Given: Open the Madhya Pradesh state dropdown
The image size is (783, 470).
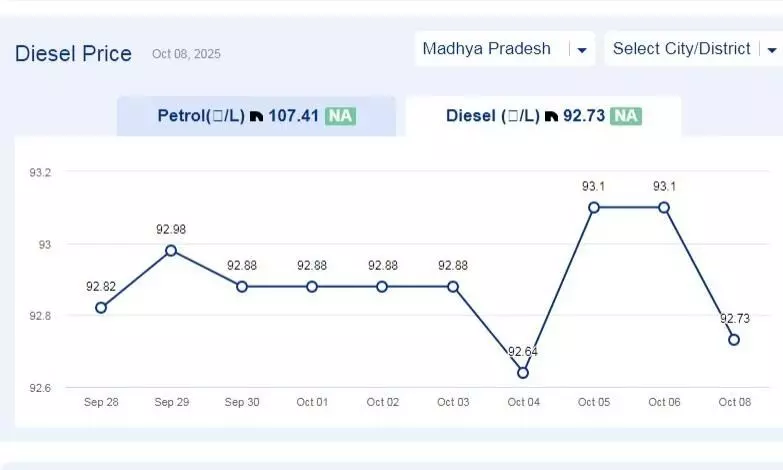Looking at the screenshot, I should tap(490, 49).
